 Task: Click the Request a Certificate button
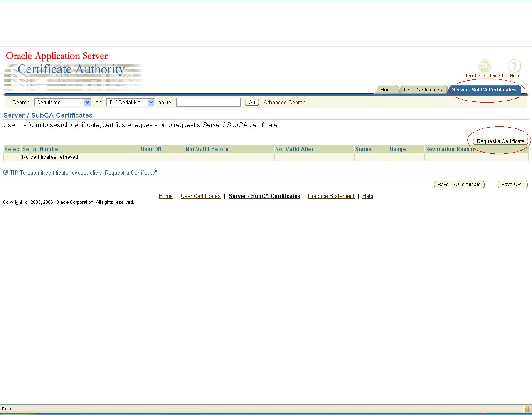click(500, 141)
